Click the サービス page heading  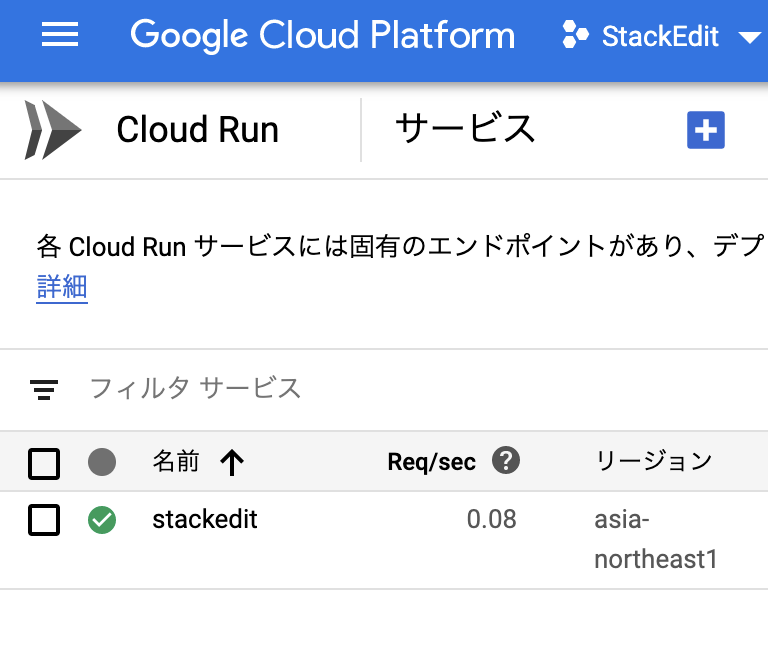click(x=465, y=128)
